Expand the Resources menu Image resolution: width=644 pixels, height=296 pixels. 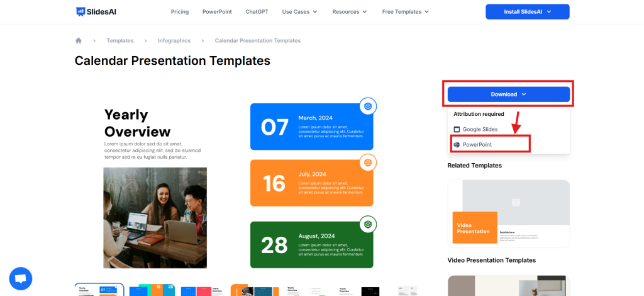(x=350, y=12)
